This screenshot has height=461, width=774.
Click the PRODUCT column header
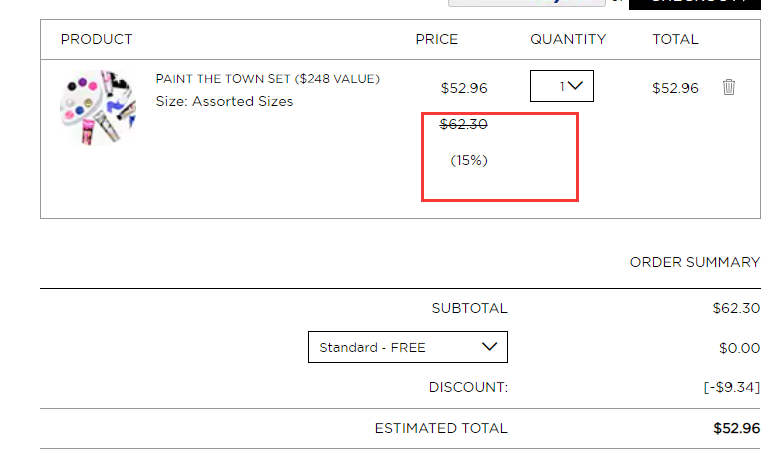click(96, 39)
